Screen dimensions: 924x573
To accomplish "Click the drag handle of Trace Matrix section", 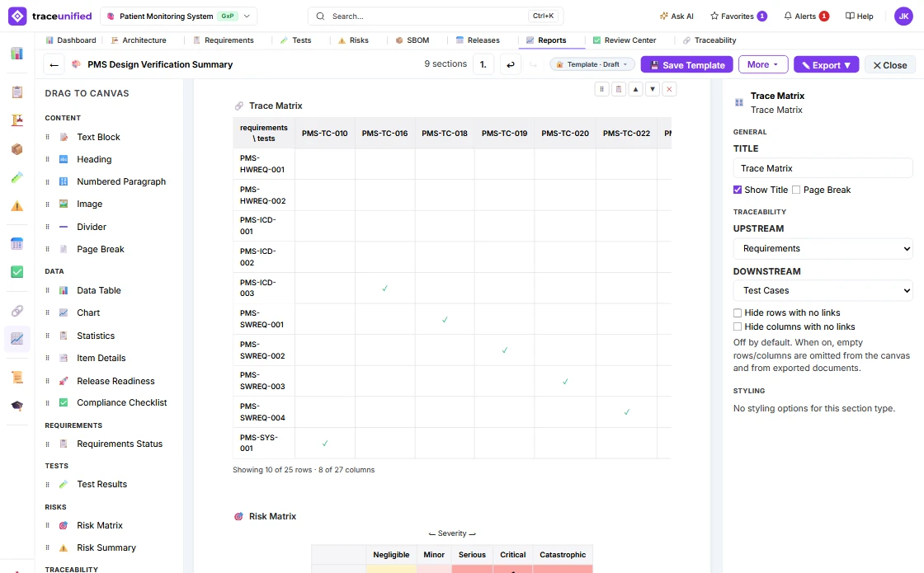I will click(601, 90).
